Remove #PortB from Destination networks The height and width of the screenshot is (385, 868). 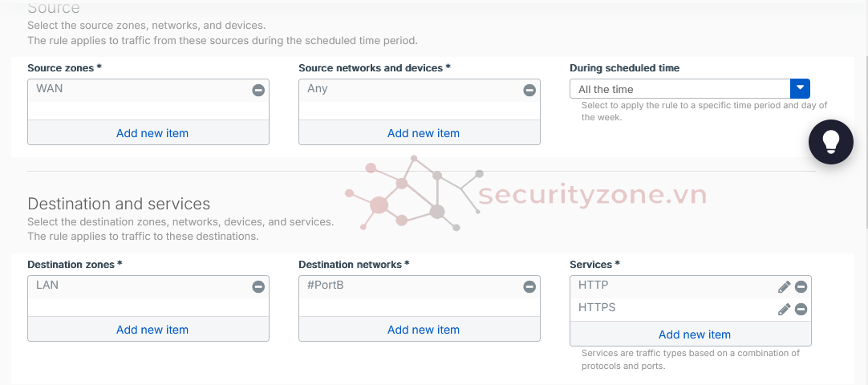pyautogui.click(x=529, y=286)
